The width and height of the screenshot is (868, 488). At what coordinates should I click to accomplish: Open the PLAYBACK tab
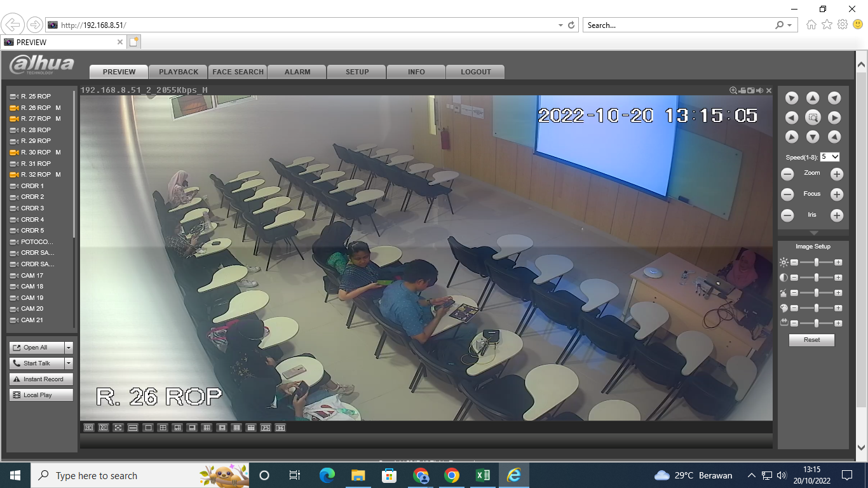(179, 72)
